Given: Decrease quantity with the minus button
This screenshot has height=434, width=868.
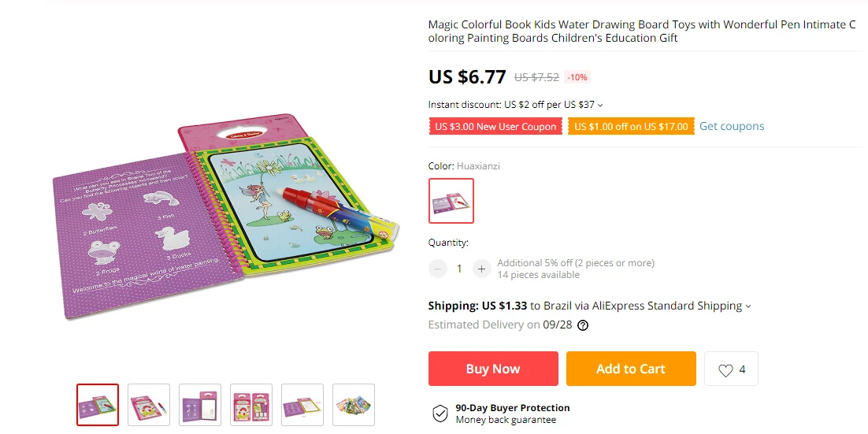Looking at the screenshot, I should pyautogui.click(x=437, y=269).
